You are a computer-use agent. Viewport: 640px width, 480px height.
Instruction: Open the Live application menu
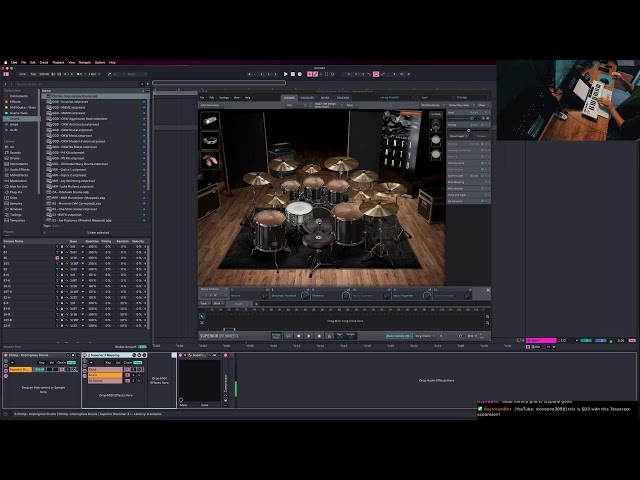click(14, 62)
